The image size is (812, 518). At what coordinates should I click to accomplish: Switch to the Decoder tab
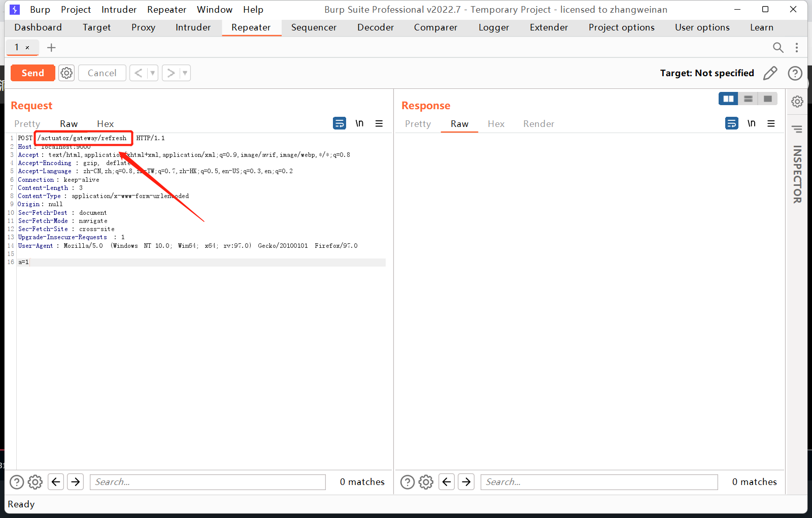pos(376,27)
